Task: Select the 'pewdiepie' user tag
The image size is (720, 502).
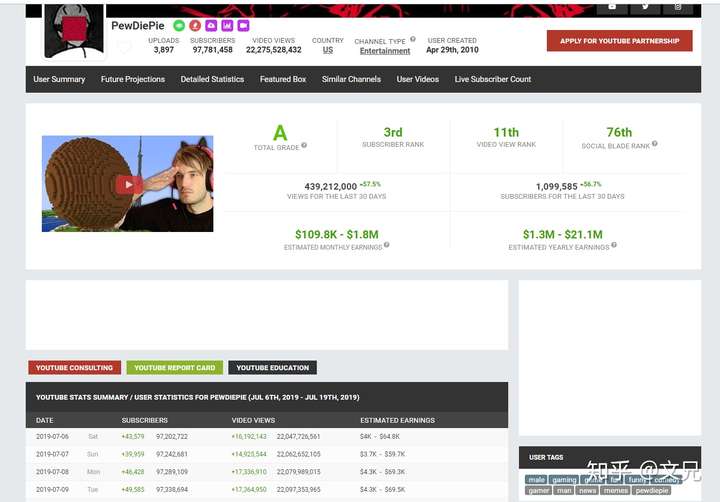Action: 652,491
